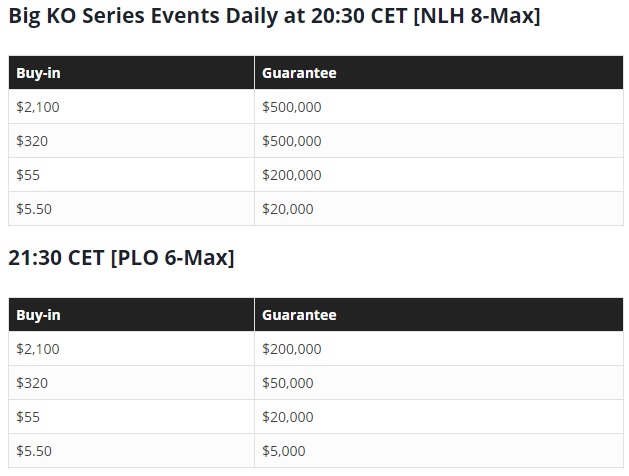The width and height of the screenshot is (629, 476).
Task: Click the $200,000 guarantee in NLH table
Action: coord(291,175)
